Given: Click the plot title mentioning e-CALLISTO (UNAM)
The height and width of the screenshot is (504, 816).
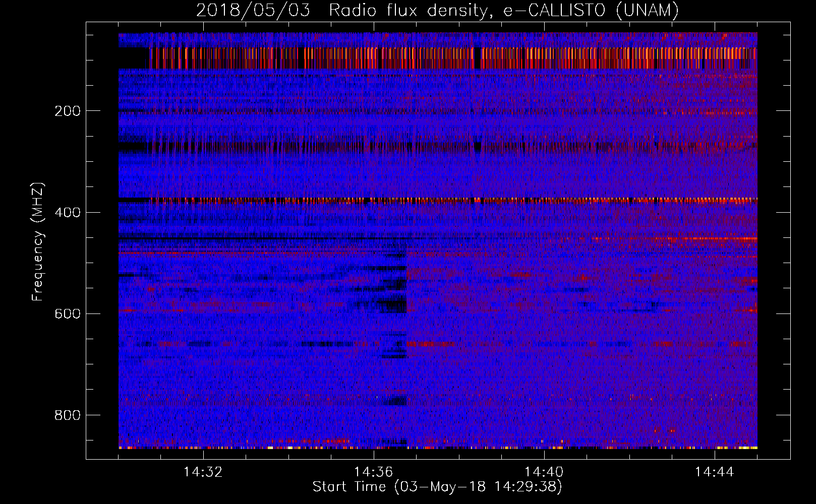Looking at the screenshot, I should tap(438, 10).
